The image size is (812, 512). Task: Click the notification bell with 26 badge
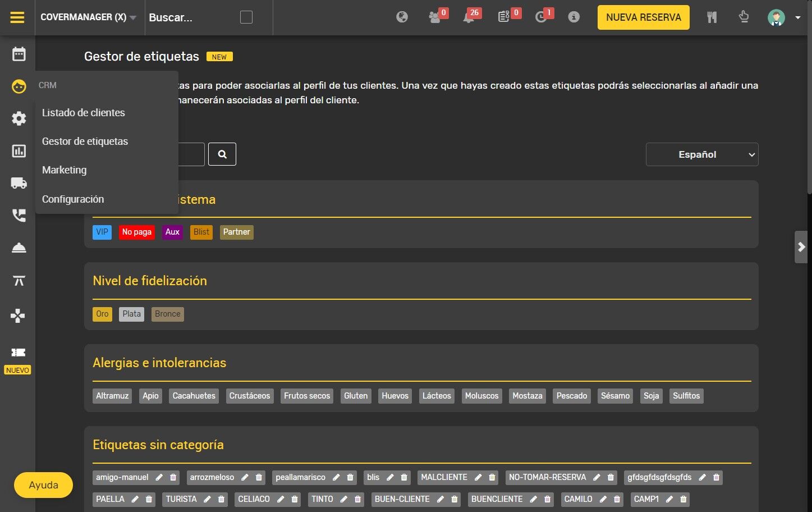point(469,17)
